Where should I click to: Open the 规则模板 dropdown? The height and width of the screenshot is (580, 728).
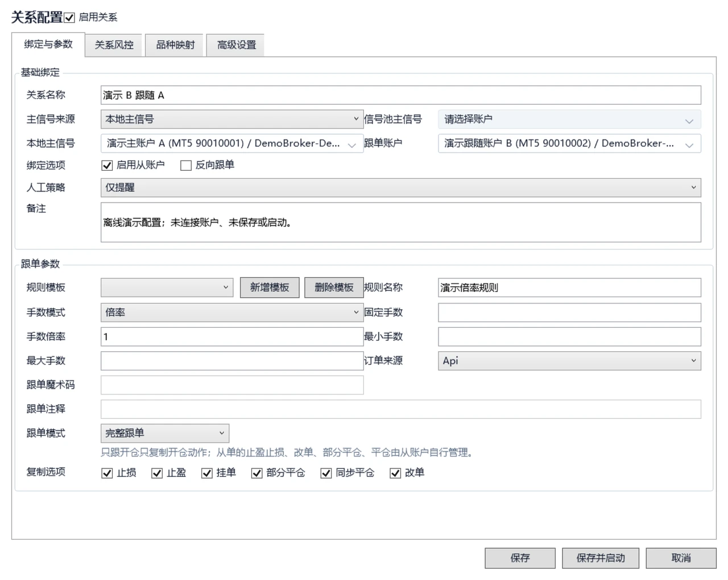click(167, 287)
